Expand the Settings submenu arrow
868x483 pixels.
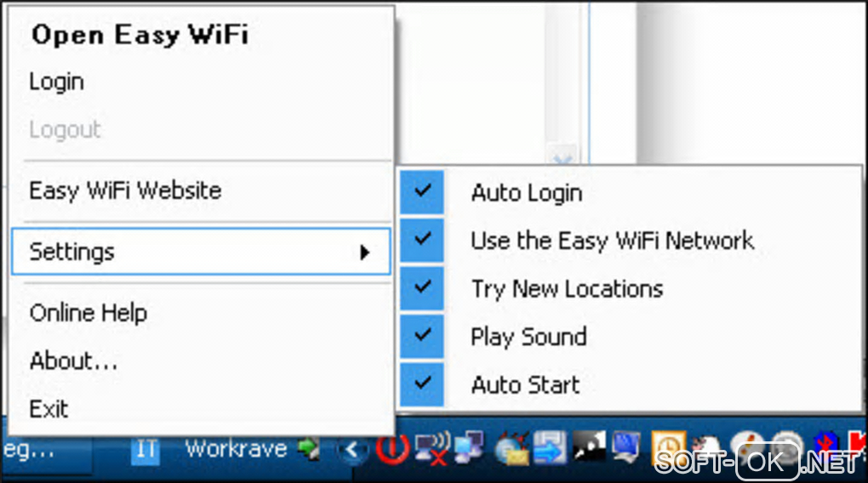pyautogui.click(x=364, y=253)
